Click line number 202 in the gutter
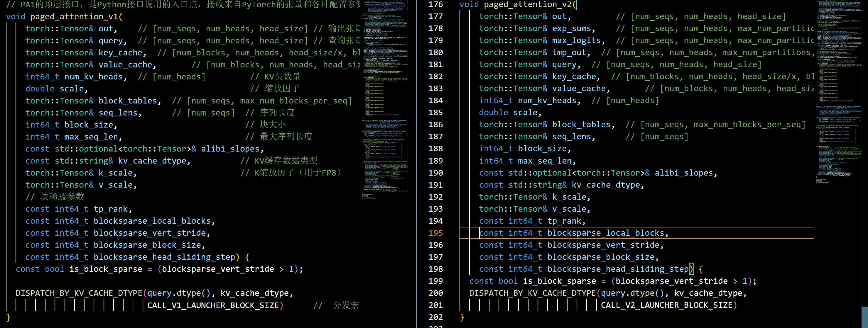Screen dimensions: 868x328 click(x=435, y=317)
